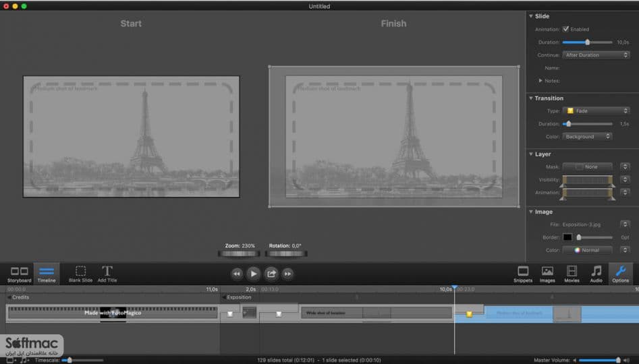Click the add slide track icon in status bar
639x364 pixels.
10,361
